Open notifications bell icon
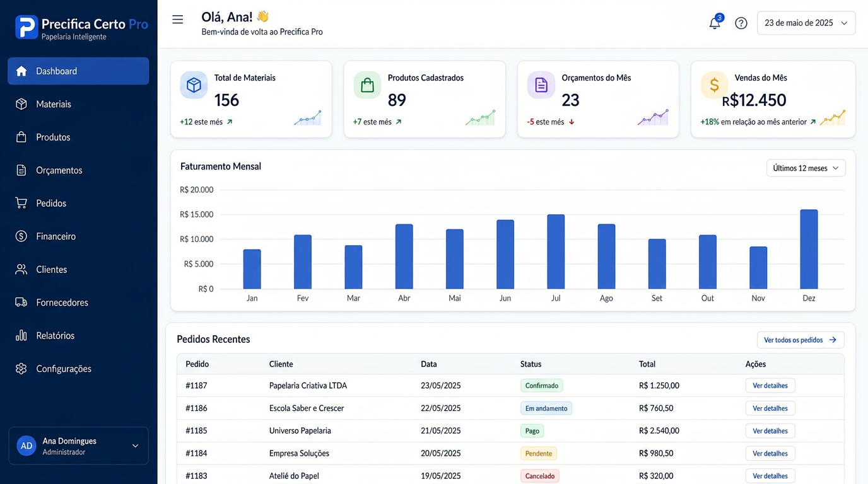Viewport: 868px width, 484px height. pyautogui.click(x=715, y=23)
